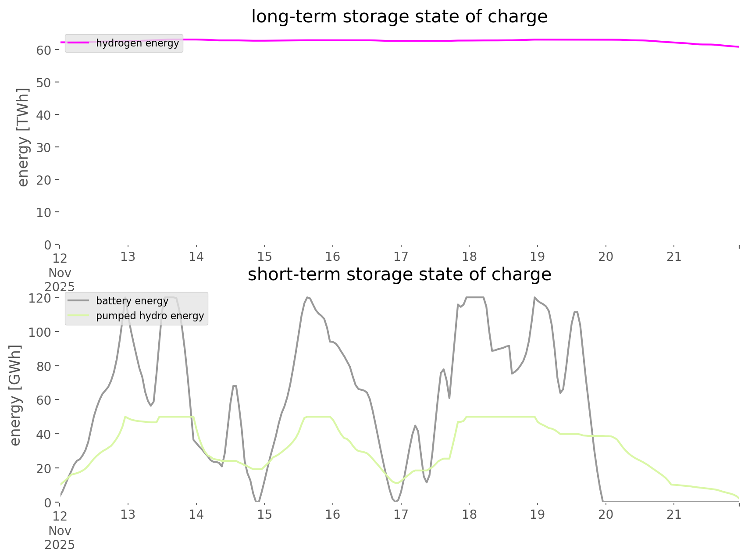Click the 30 TWh tick on top y-axis
This screenshot has width=748, height=560.
(44, 147)
